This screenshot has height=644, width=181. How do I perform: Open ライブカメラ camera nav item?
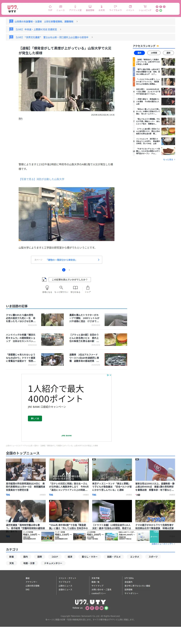point(115,8)
